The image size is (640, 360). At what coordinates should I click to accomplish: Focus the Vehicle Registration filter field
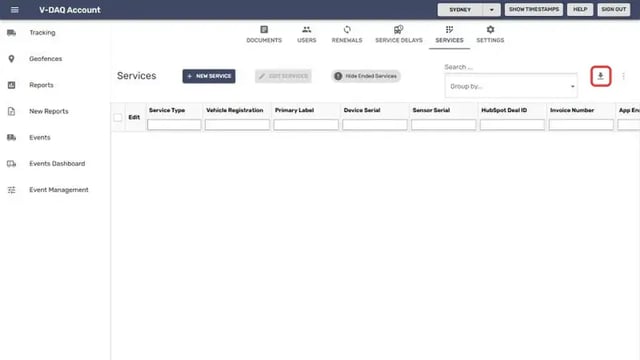coord(237,124)
